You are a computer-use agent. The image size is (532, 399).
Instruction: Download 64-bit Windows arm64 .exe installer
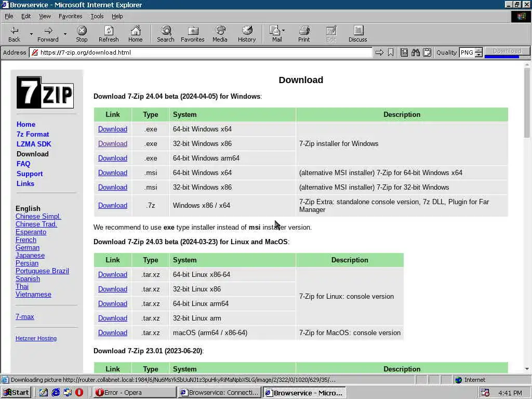click(x=113, y=158)
